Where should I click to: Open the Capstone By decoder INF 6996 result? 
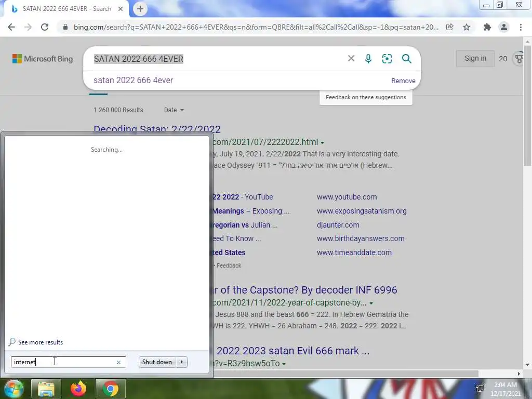(304, 290)
